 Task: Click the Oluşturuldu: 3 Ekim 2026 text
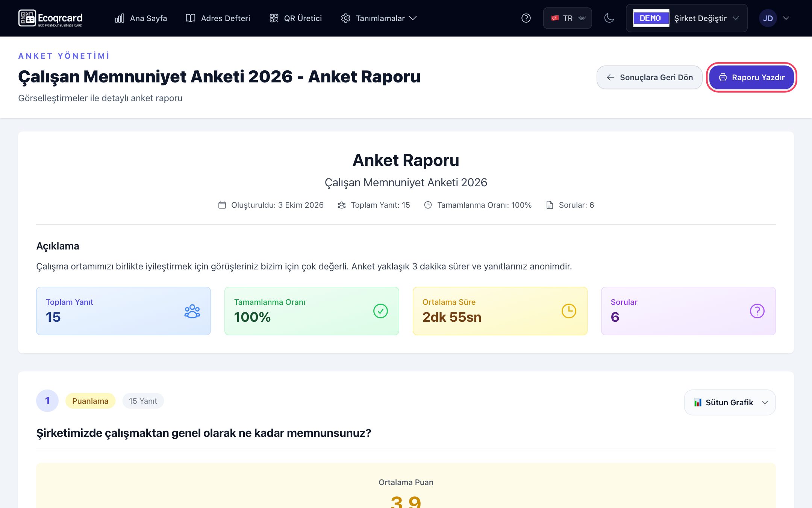click(x=277, y=205)
